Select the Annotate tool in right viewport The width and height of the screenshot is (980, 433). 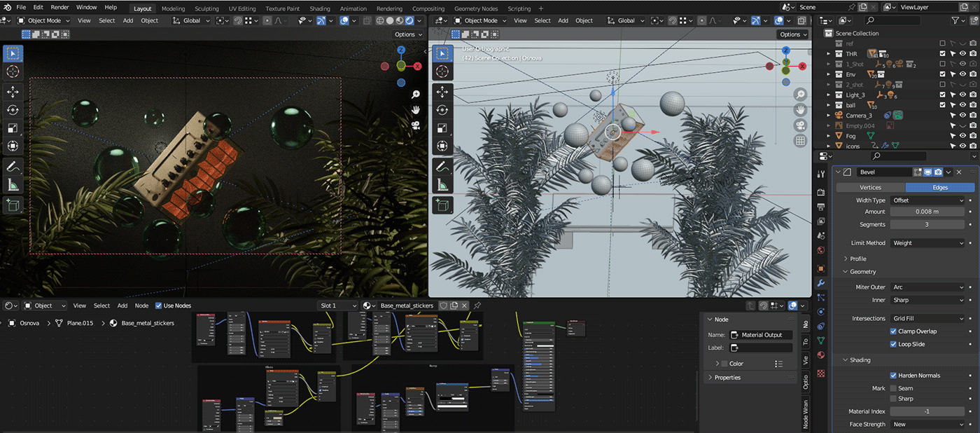(442, 167)
